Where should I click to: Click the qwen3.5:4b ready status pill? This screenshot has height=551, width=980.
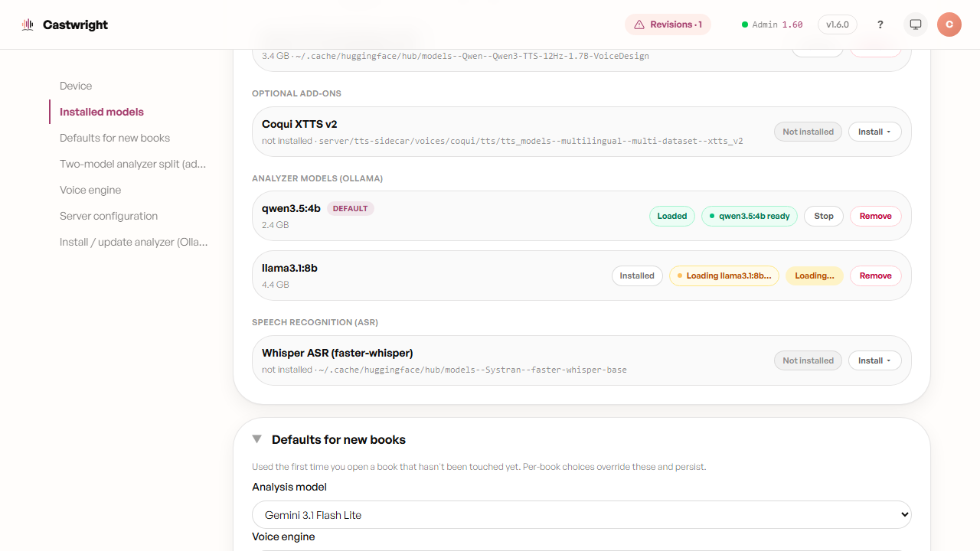[x=750, y=216]
